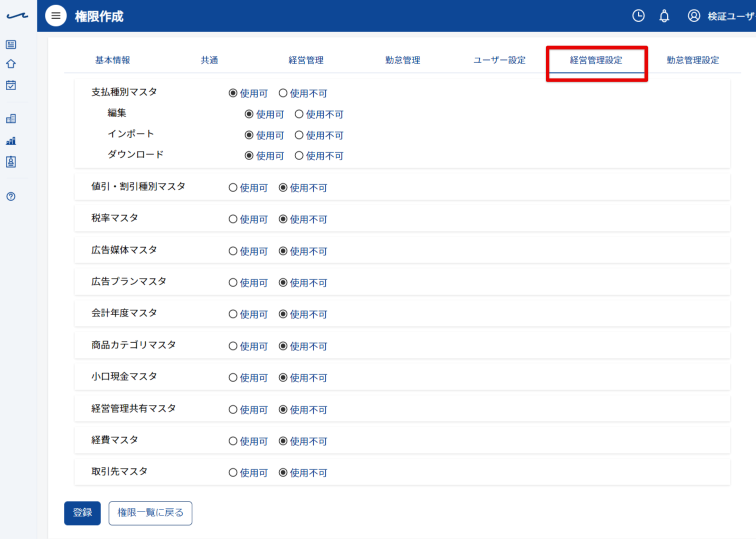
Task: Set 小口現金マスタ to 使用不可
Action: (283, 377)
